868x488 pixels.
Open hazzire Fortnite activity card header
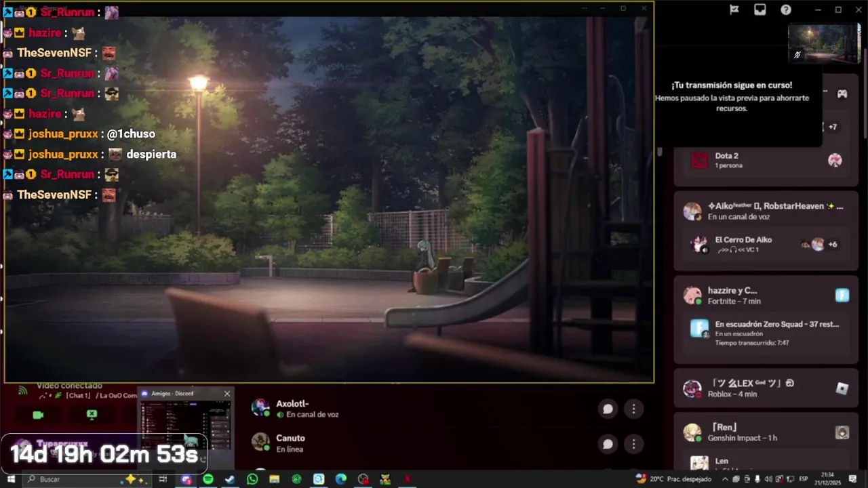point(766,296)
